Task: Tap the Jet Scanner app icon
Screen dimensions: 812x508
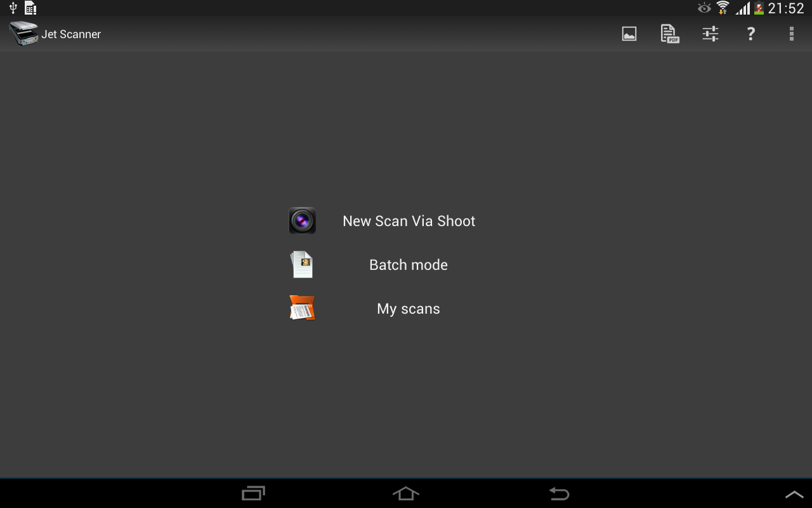Action: point(23,34)
